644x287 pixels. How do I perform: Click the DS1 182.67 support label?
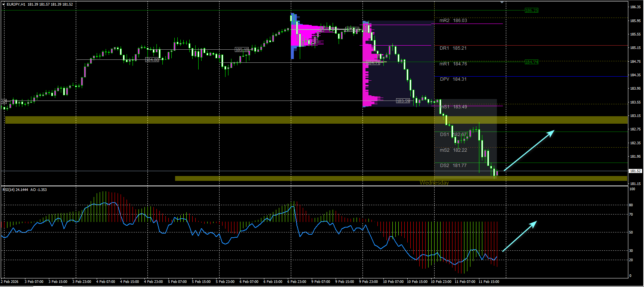453,135
